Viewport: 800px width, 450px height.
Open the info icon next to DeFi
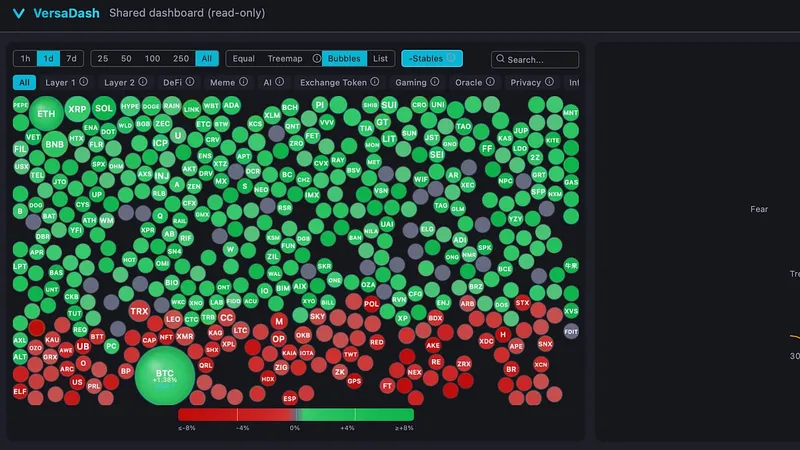tap(190, 82)
